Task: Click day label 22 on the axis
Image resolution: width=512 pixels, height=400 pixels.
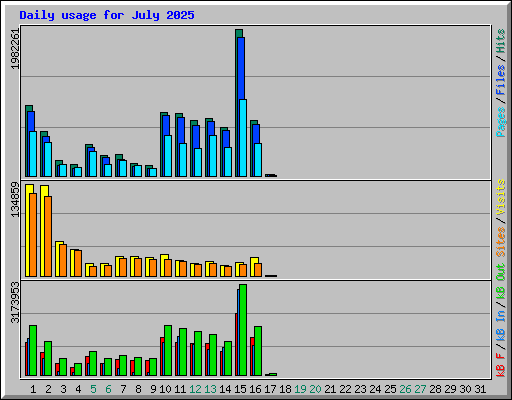Action: [345, 389]
